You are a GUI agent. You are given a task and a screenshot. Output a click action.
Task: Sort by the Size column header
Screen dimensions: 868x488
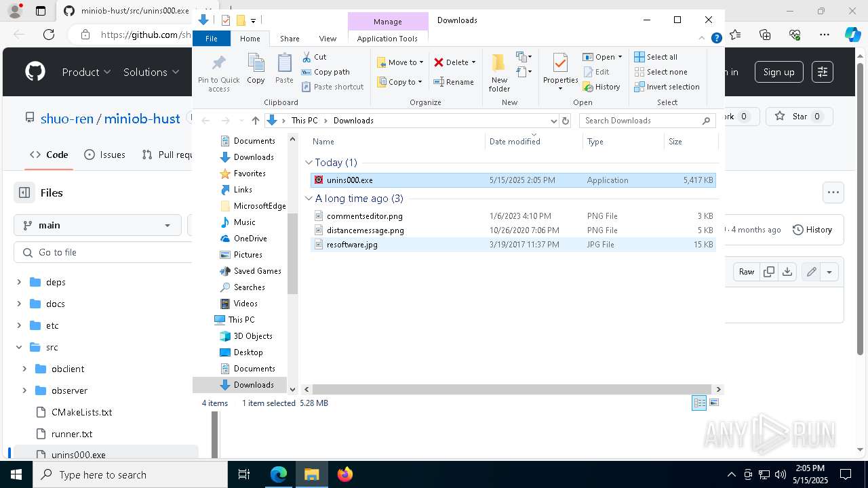coord(690,142)
